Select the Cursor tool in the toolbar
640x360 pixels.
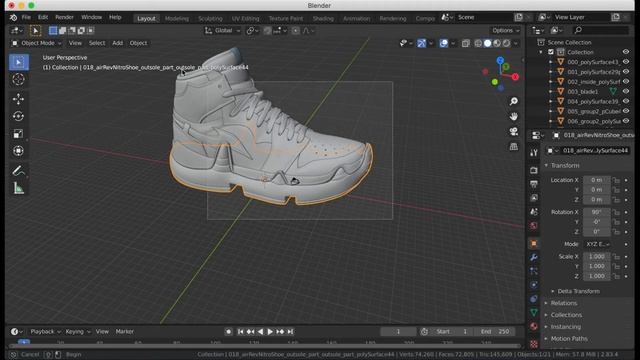tap(18, 80)
